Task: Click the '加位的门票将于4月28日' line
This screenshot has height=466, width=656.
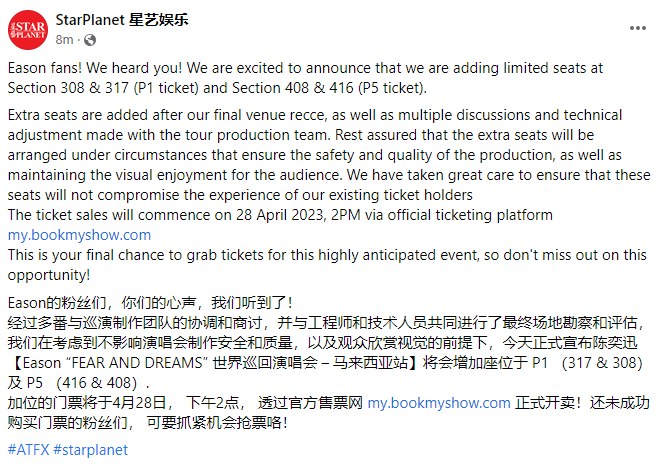Action: [x=87, y=403]
